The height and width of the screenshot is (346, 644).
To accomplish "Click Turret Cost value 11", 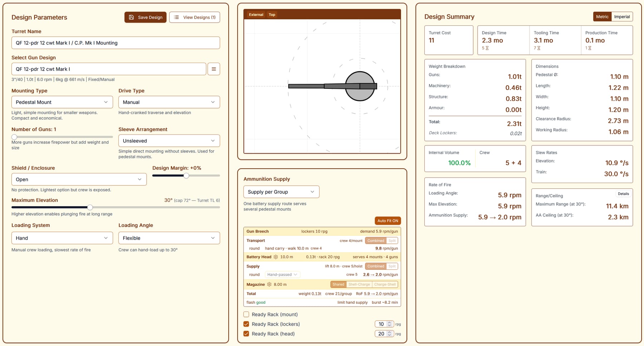I will [x=431, y=40].
